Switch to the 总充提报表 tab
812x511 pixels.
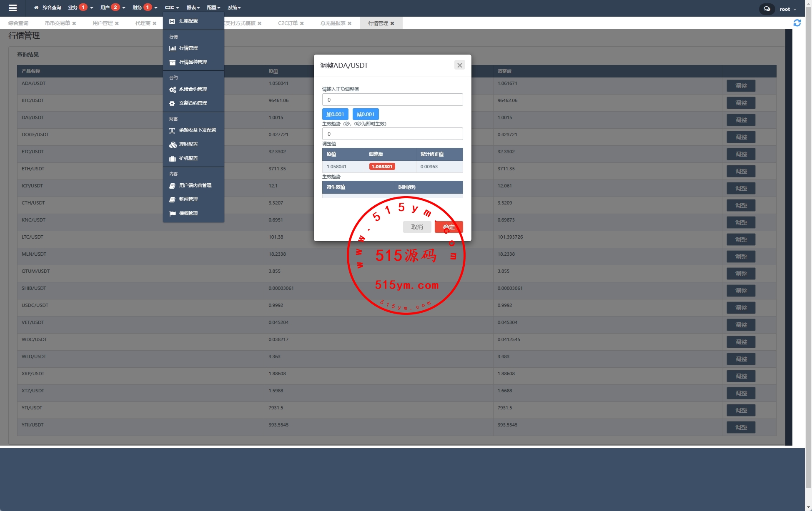(x=333, y=23)
